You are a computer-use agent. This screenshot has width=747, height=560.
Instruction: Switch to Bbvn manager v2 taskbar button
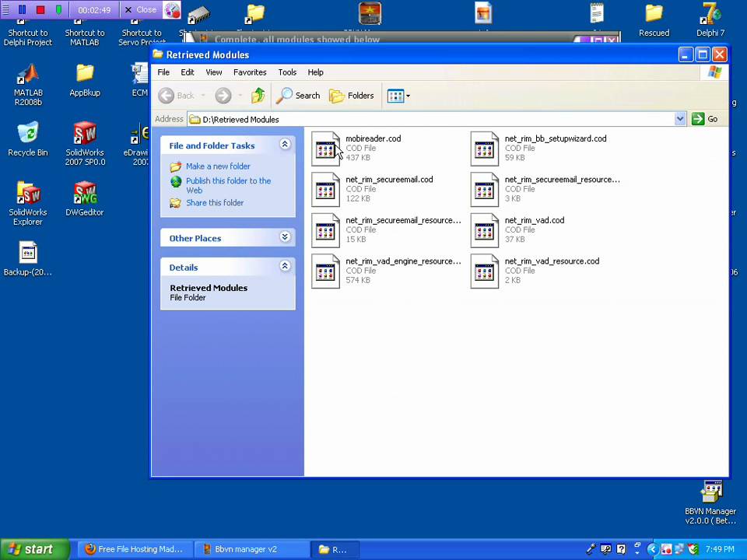(251, 550)
